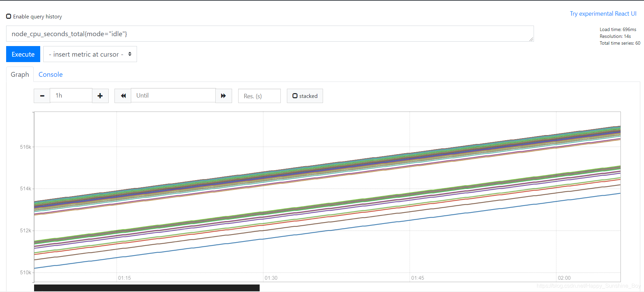Step back in time with the rewind button

pyautogui.click(x=123, y=96)
